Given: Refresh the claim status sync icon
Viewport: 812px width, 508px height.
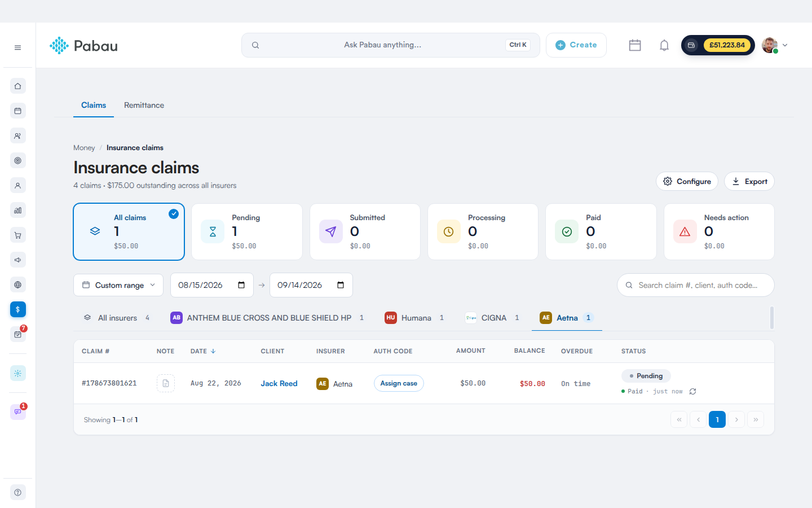Looking at the screenshot, I should coord(693,391).
